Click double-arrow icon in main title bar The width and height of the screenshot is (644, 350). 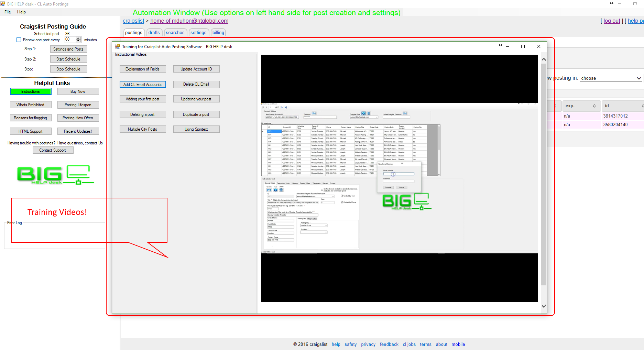pos(612,3)
